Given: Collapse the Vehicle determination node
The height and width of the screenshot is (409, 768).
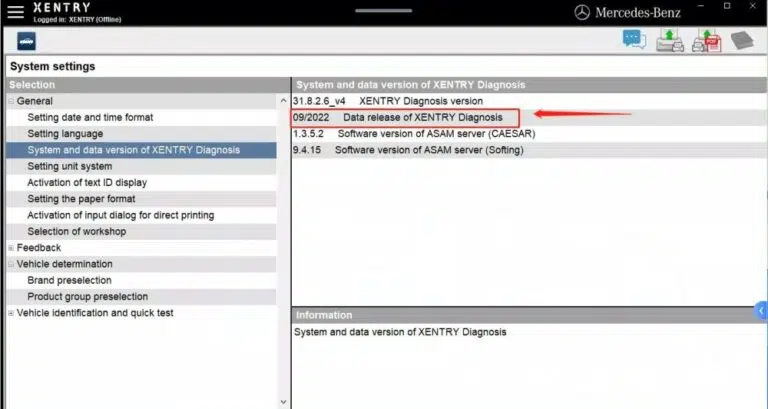Looking at the screenshot, I should 11,264.
